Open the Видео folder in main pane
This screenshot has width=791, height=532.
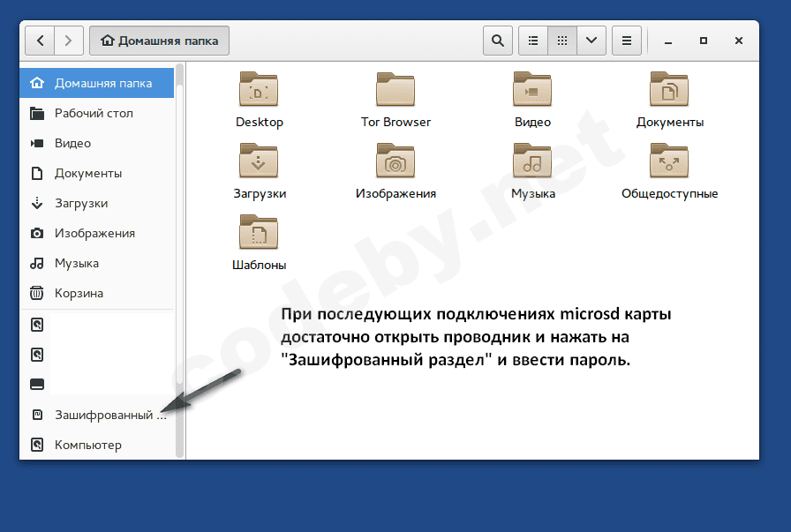click(532, 90)
